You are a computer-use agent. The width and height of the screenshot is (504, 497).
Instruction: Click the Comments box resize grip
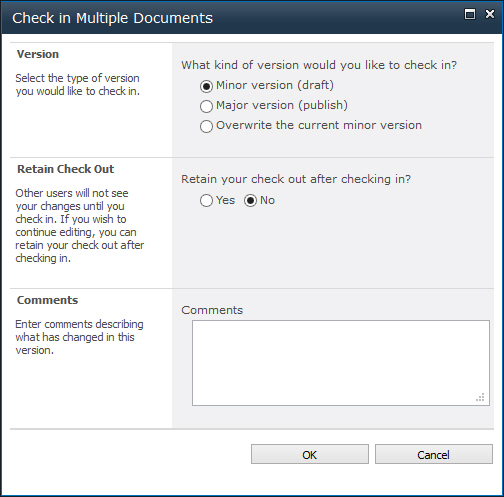[480, 397]
